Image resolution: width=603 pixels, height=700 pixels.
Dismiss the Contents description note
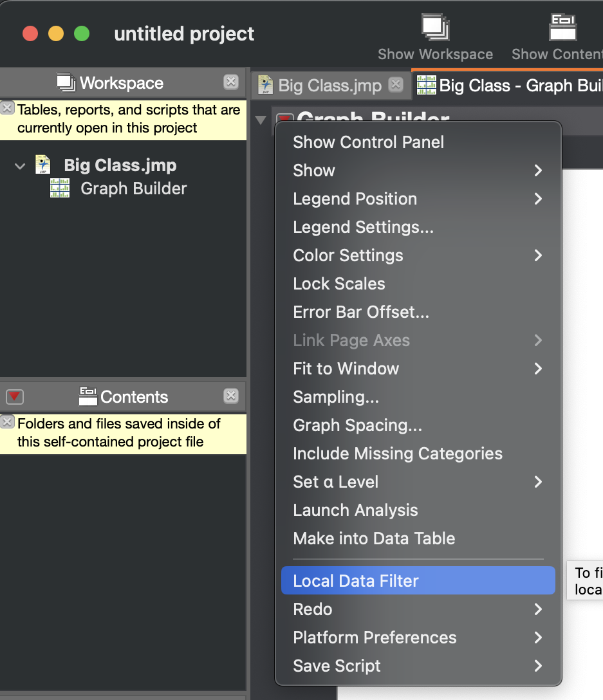click(7, 421)
